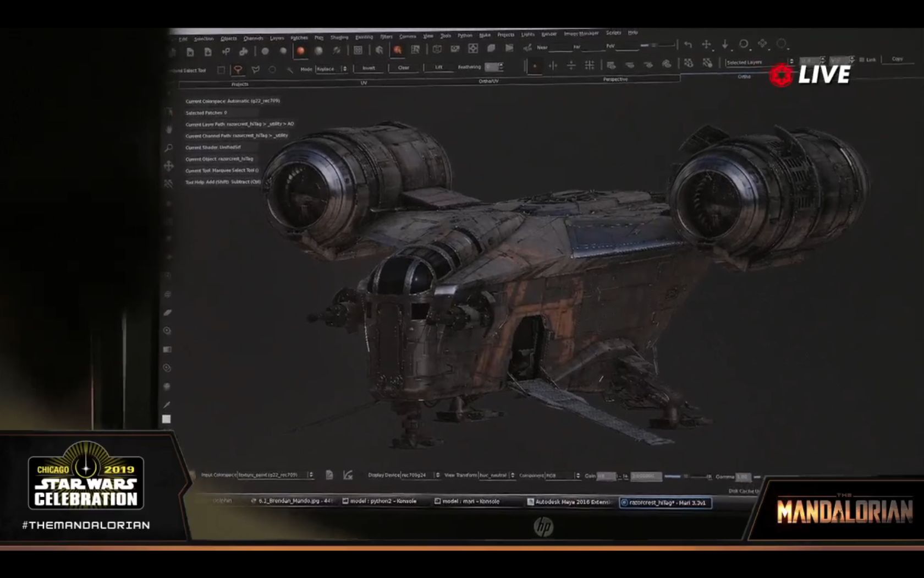Viewport: 924px width, 578px height.
Task: Click the Clear selection button
Action: [404, 67]
